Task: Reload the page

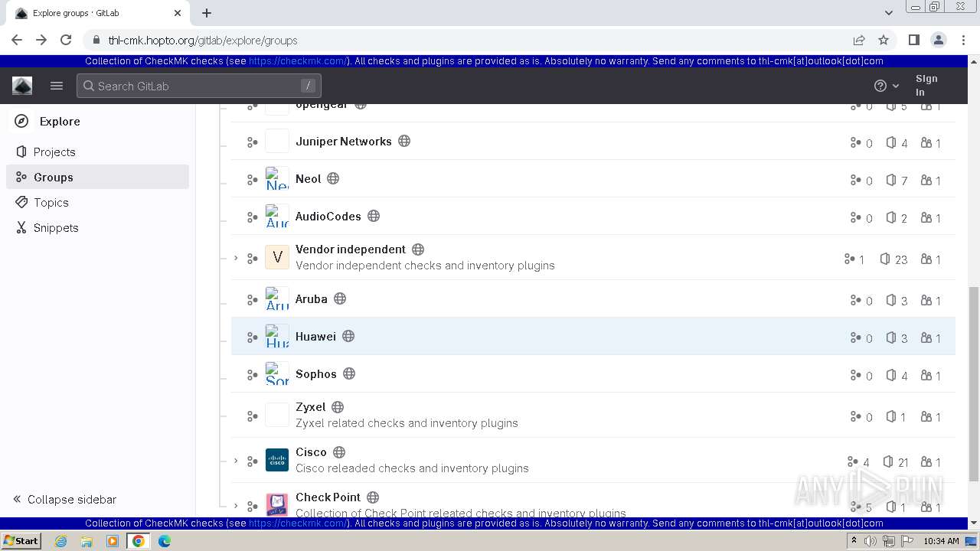Action: (x=66, y=40)
